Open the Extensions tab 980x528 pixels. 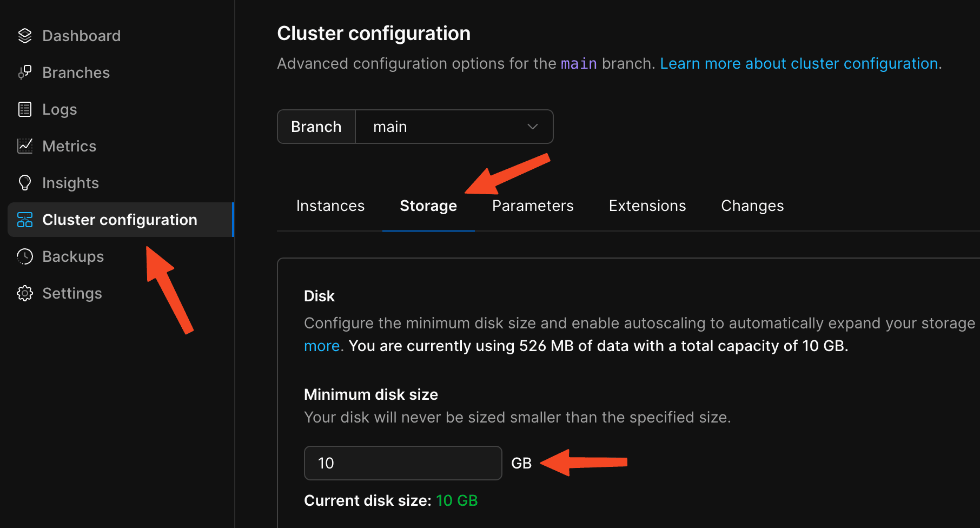click(647, 206)
